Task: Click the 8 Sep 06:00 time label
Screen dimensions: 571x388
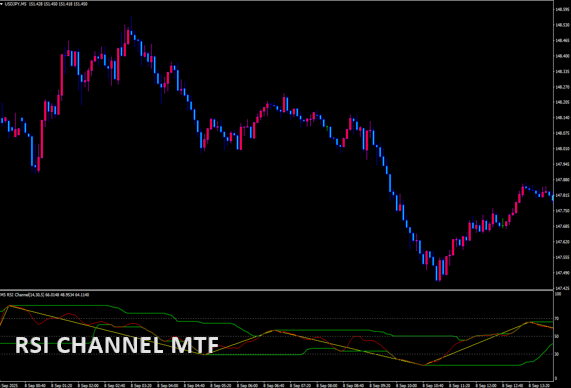Action: pyautogui.click(x=248, y=385)
